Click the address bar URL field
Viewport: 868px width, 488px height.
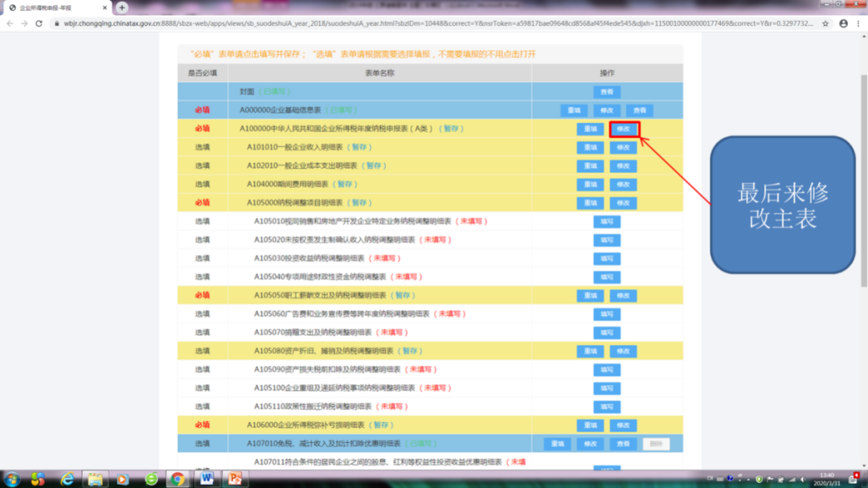coord(439,24)
